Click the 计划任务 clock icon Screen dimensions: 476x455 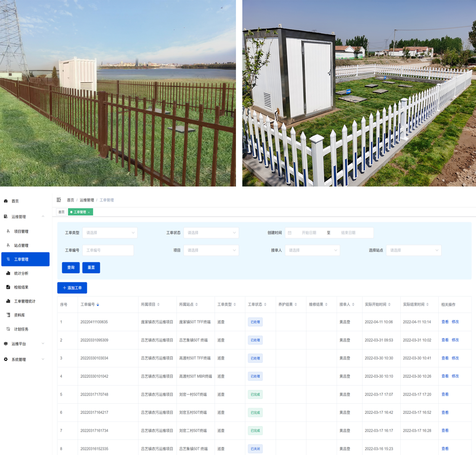(x=8, y=329)
